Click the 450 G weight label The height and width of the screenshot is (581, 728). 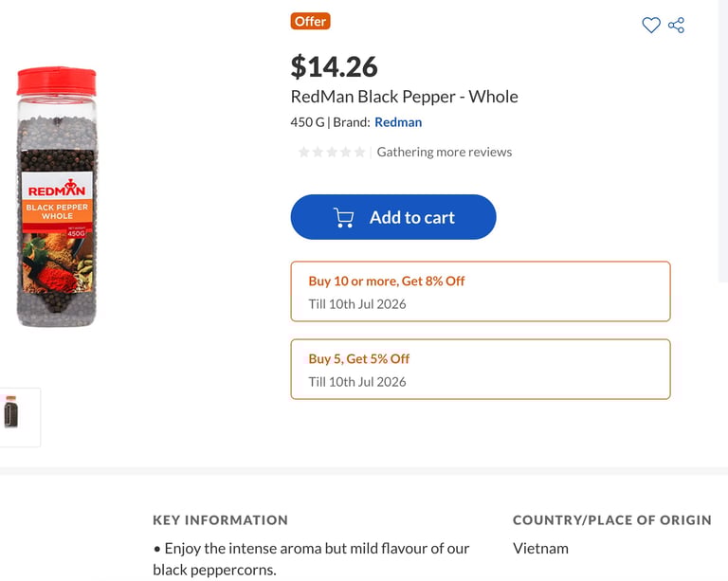pyautogui.click(x=307, y=122)
